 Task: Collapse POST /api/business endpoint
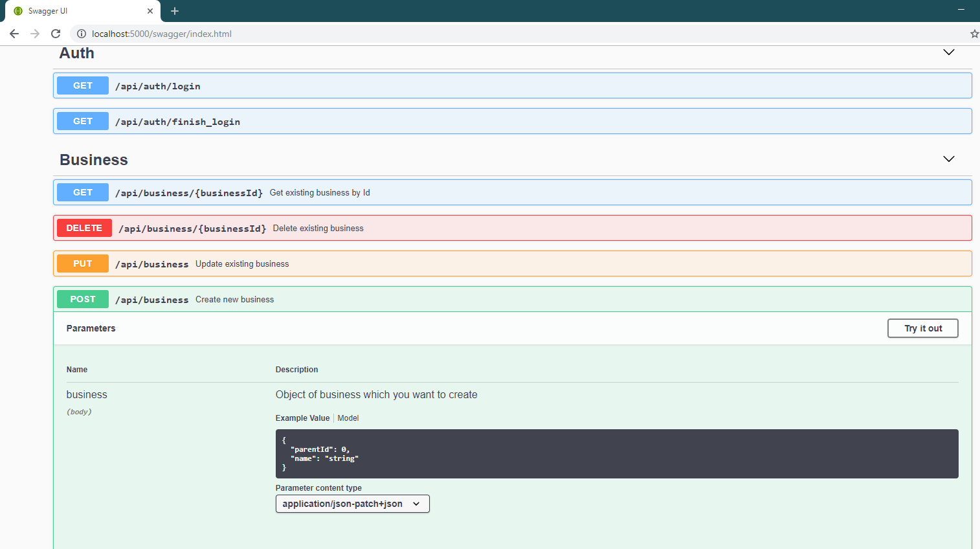(513, 299)
